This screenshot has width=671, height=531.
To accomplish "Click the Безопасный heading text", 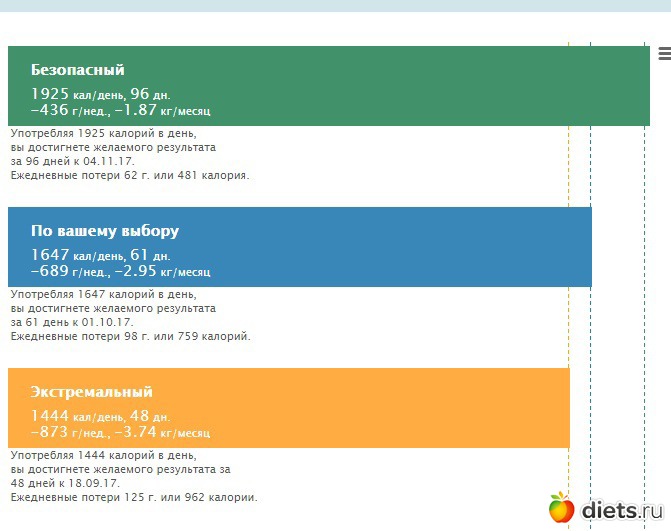I will [77, 70].
